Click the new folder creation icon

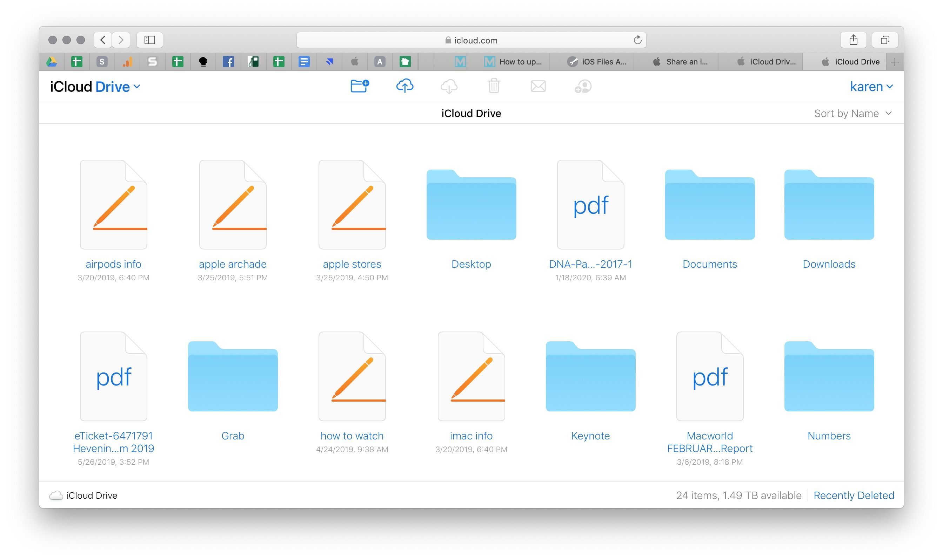click(359, 86)
